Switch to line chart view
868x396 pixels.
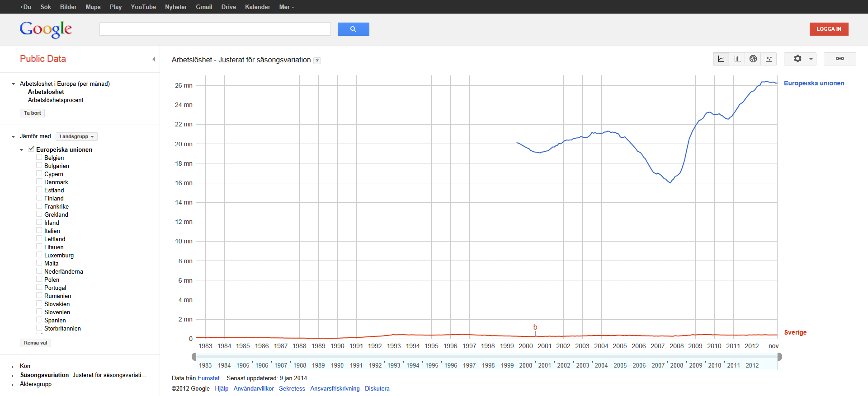pyautogui.click(x=721, y=59)
